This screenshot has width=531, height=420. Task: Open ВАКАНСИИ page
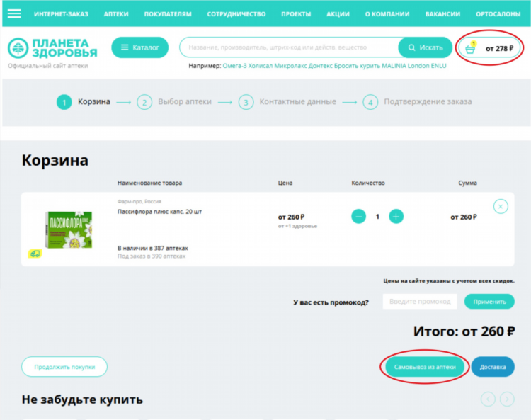[x=442, y=14]
